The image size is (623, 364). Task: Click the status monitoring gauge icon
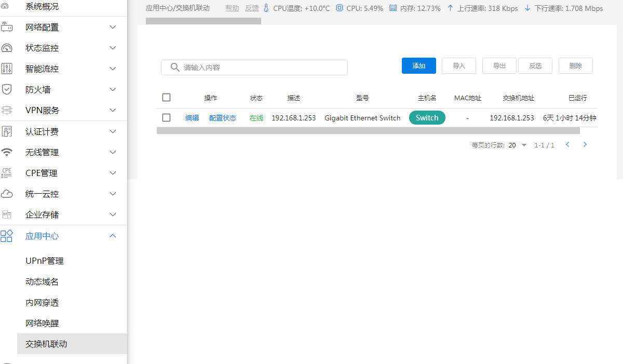coord(7,48)
